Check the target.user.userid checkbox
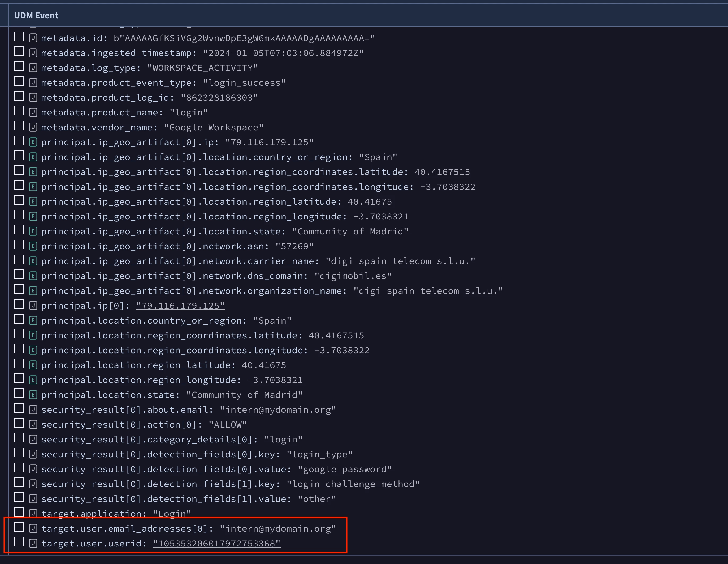Viewport: 728px width, 564px height. (19, 542)
